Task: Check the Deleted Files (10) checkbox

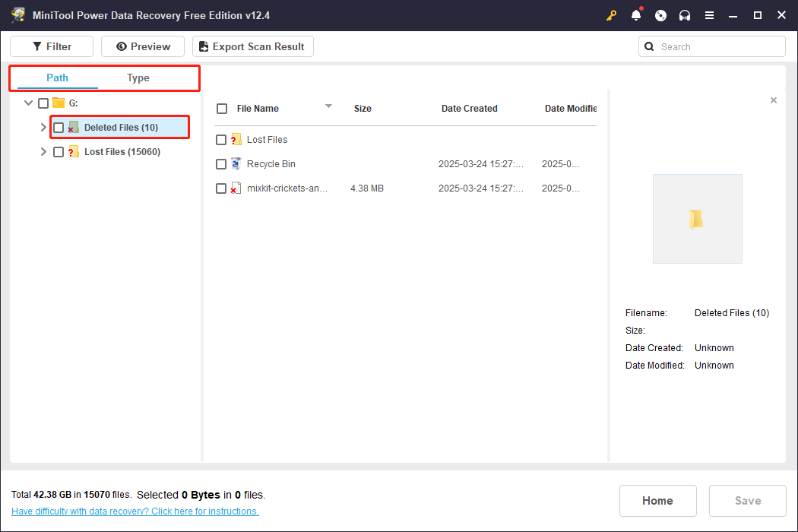Action: click(x=59, y=127)
